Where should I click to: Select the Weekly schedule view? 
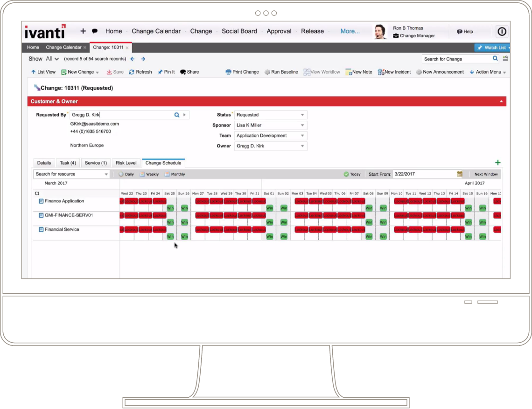[x=149, y=174]
